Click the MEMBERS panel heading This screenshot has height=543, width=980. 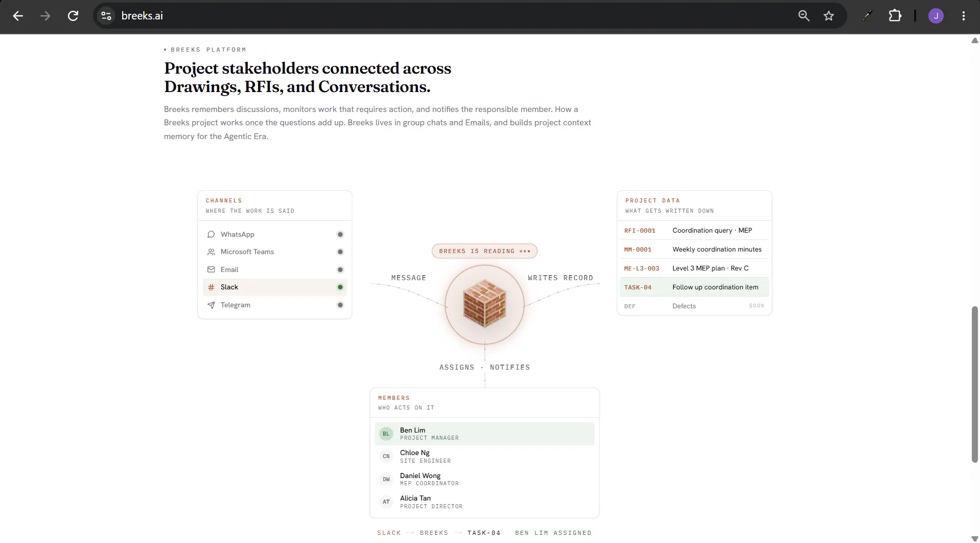click(x=394, y=398)
